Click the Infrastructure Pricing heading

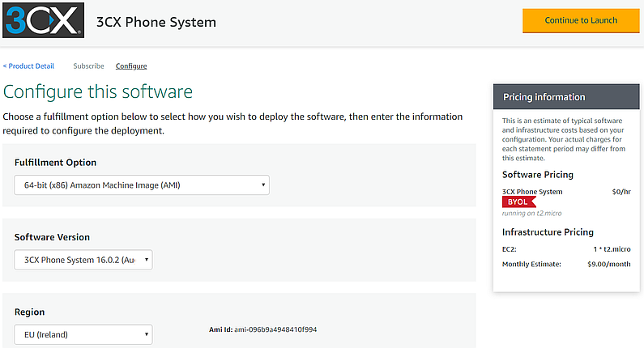click(x=548, y=232)
